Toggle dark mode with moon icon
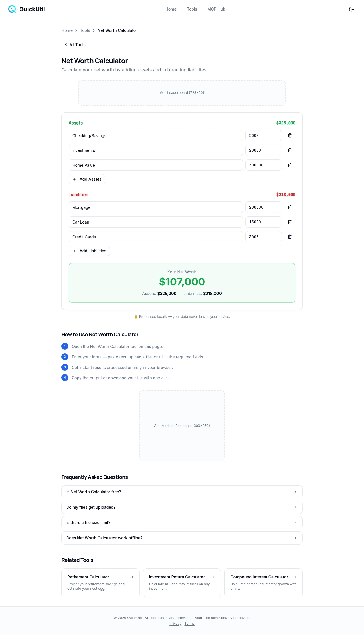Viewport: 364px width, 635px height. tap(351, 9)
